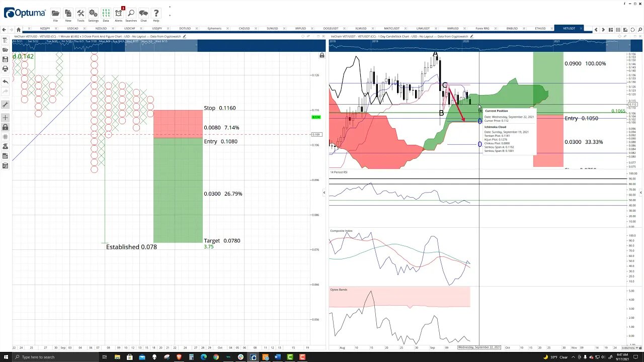The height and width of the screenshot is (362, 644).
Task: Open the File menu icon
Action: tap(55, 13)
